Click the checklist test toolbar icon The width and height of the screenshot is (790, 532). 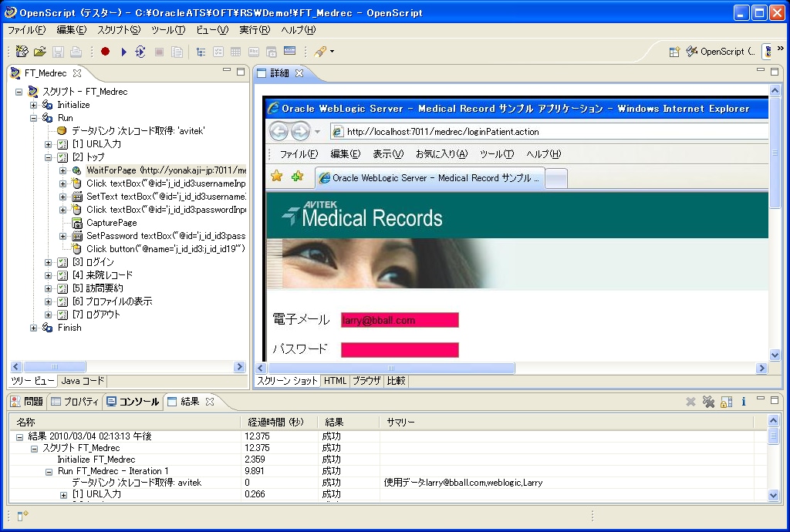click(x=218, y=52)
